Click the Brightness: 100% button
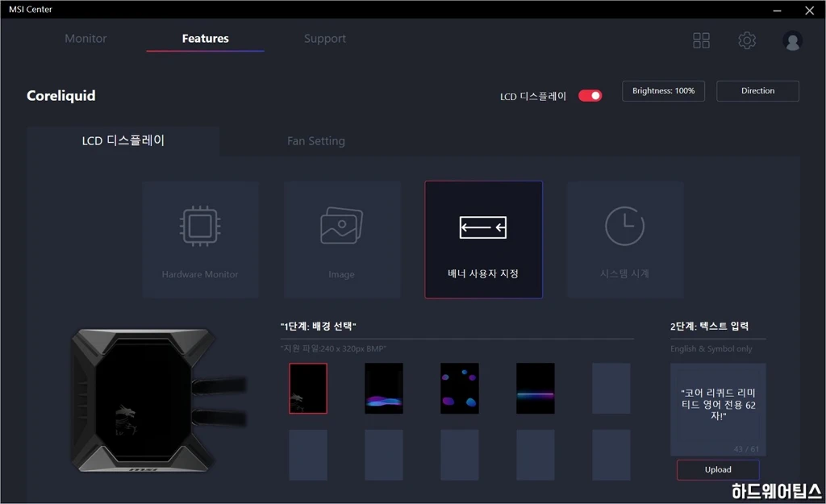Viewport: 826px width, 504px height. click(x=663, y=90)
